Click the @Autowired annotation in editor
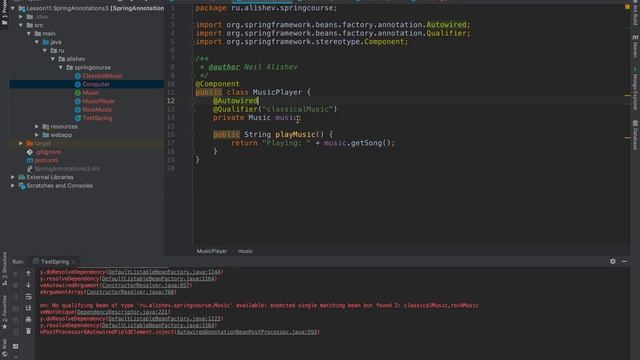Viewport: 640px width, 360px height. (236, 101)
